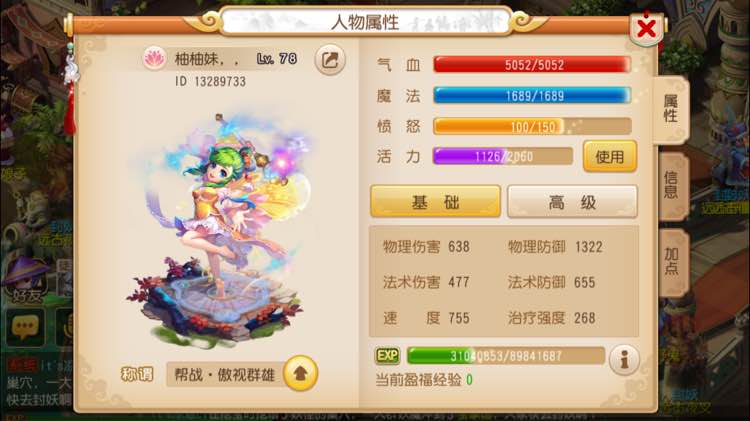Expand title list with the yellow up arrow

[x=300, y=374]
